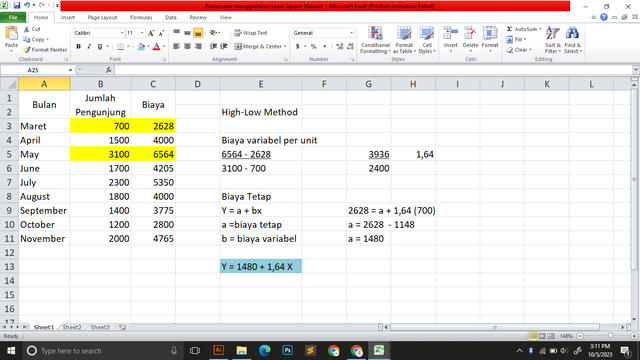Screen dimensions: 640x360
Task: Click the Insert Worksheet tab icon
Action: click(122, 327)
